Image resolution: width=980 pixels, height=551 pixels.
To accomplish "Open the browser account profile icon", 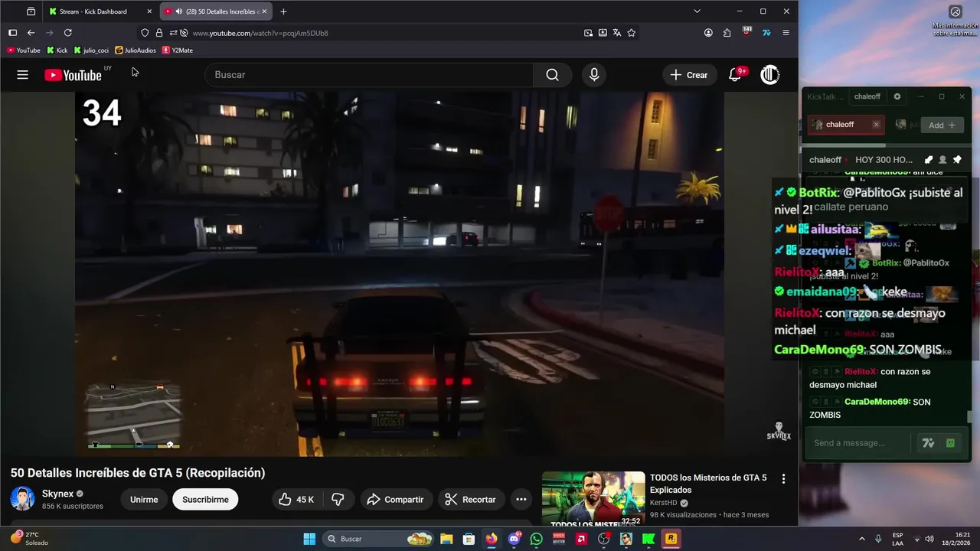I will point(708,33).
